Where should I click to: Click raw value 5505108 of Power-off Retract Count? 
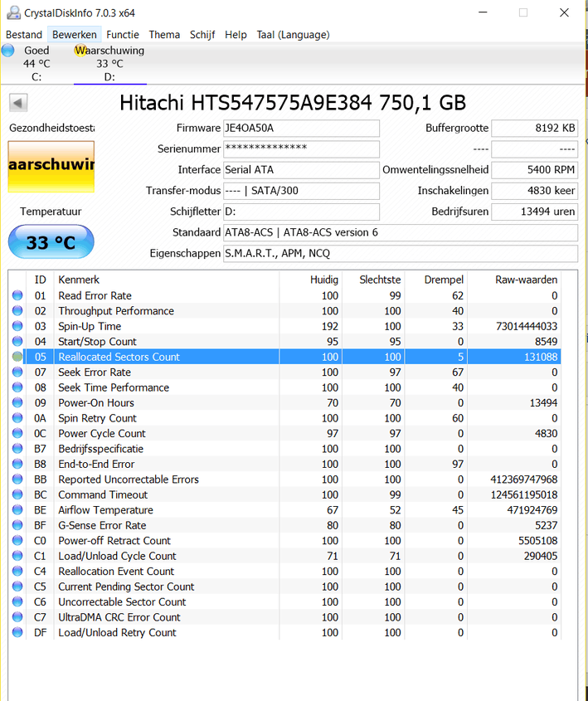tap(538, 541)
